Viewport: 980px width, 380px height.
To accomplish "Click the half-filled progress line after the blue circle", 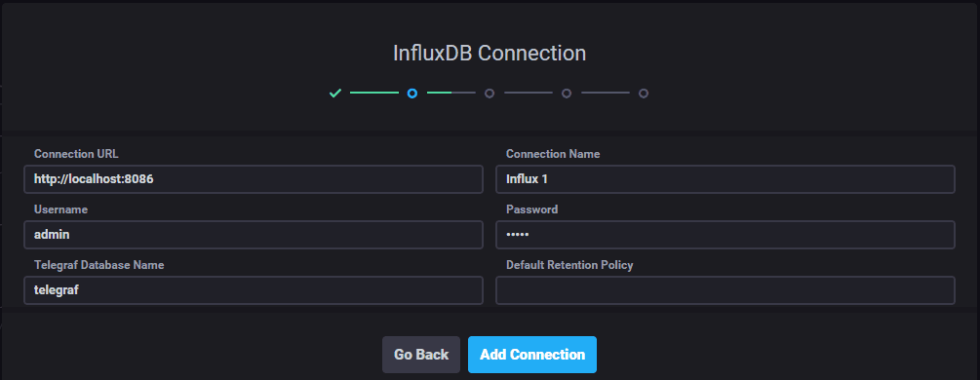I will [451, 94].
